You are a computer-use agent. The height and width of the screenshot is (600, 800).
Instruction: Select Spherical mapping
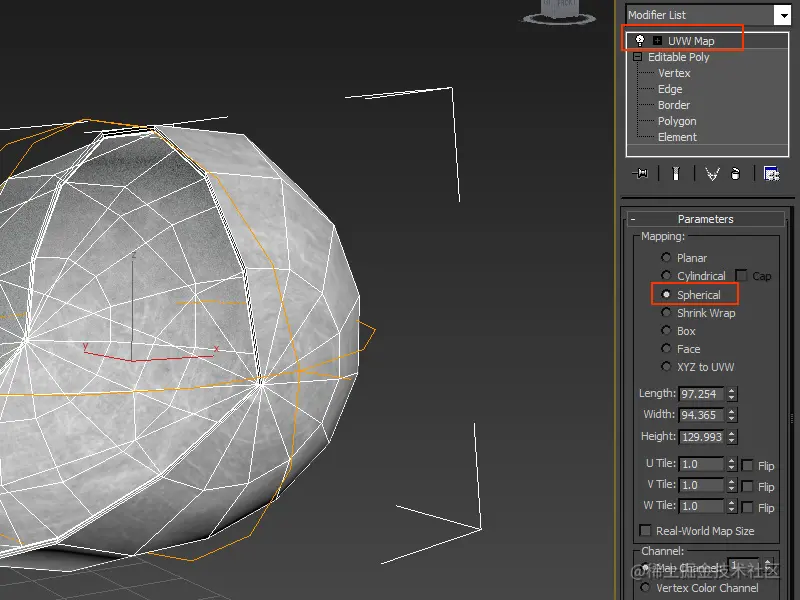tap(666, 294)
